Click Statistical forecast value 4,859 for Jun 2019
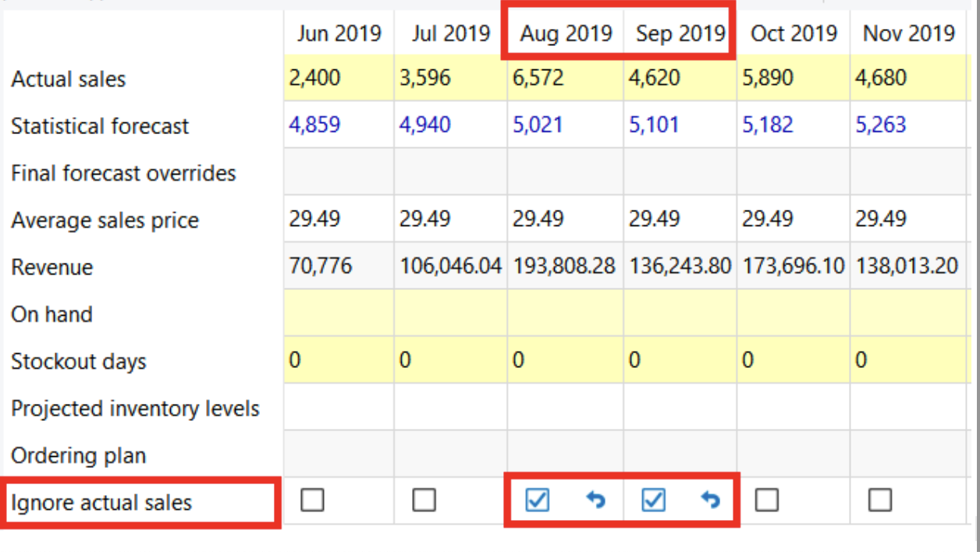This screenshot has height=552, width=980. point(339,126)
